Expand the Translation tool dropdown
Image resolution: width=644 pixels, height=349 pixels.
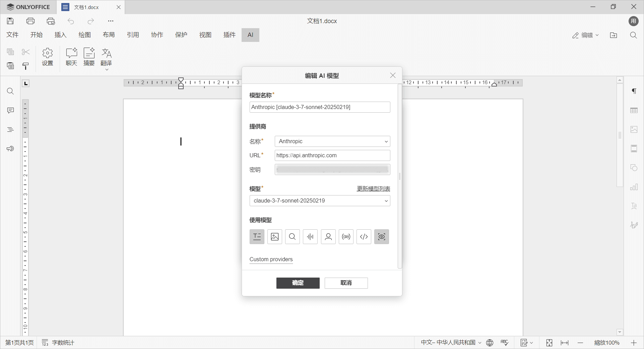pos(107,70)
